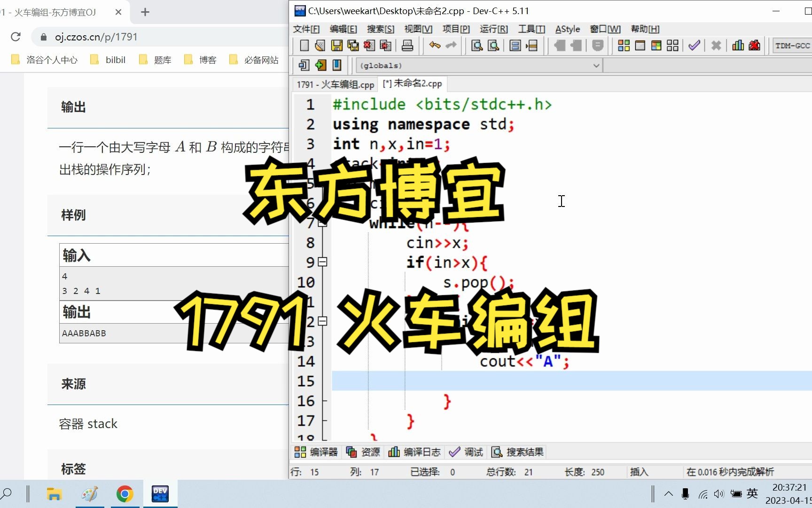Open Find with the first magnifier icon

(477, 46)
